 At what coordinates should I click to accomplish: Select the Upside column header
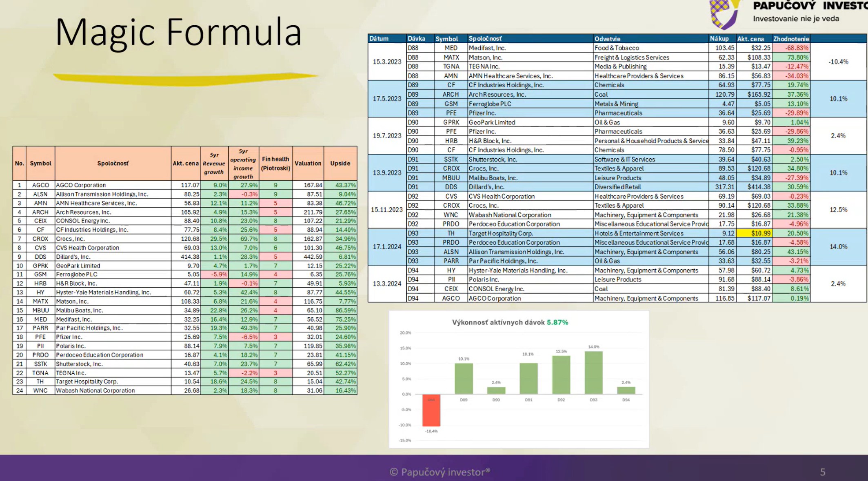pyautogui.click(x=340, y=163)
